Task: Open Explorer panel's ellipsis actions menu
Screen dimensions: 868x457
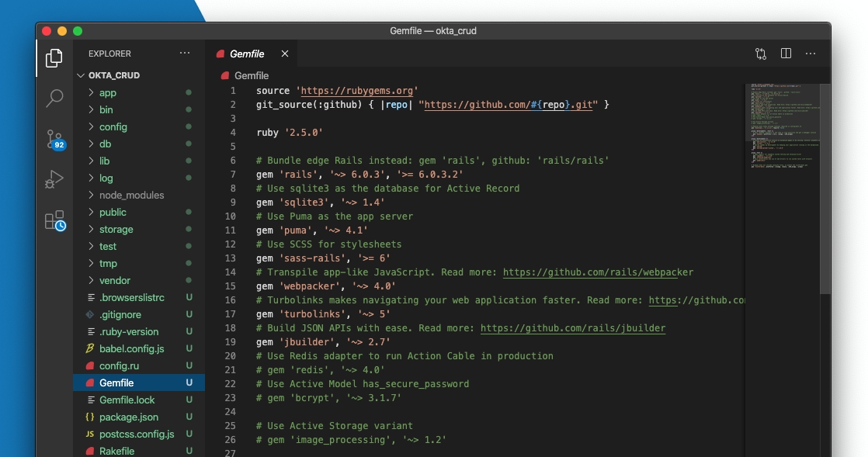Action: [x=184, y=54]
